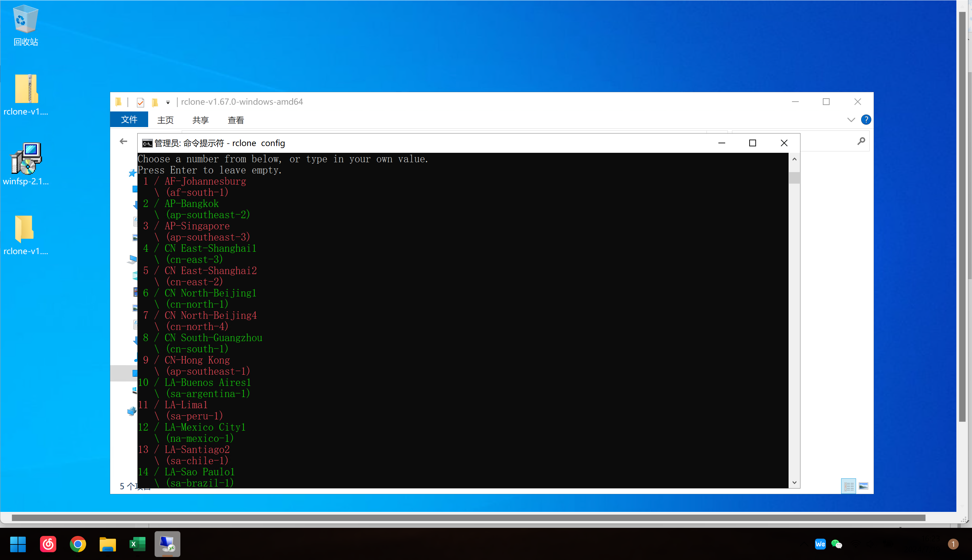This screenshot has width=972, height=560.
Task: Switch Explorer to large icons view
Action: click(864, 486)
